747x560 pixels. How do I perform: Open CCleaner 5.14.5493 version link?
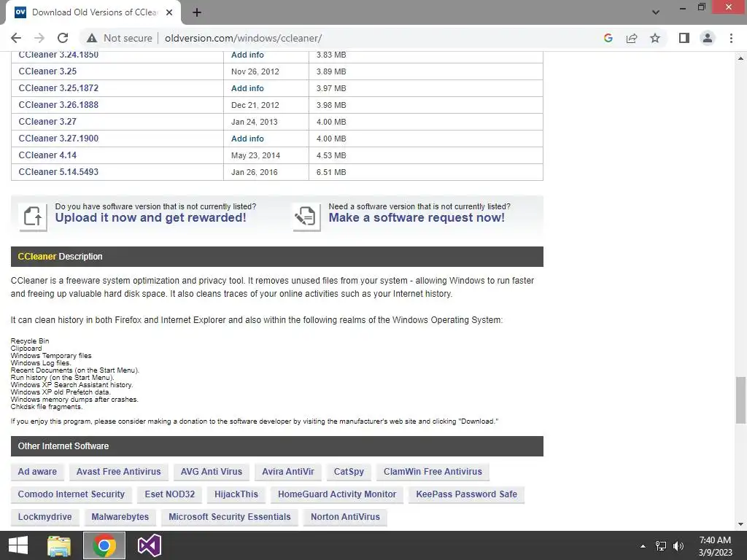(58, 172)
